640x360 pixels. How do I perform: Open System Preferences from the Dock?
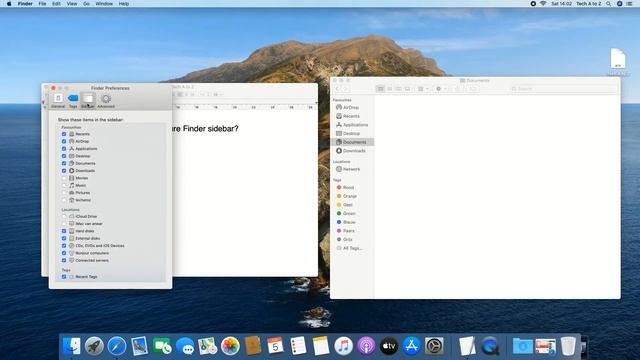(x=434, y=346)
